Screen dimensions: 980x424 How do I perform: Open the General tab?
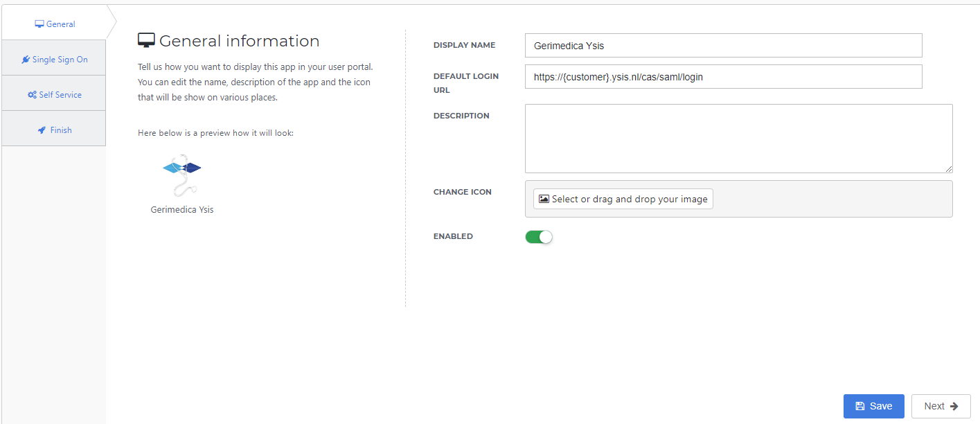tap(54, 24)
